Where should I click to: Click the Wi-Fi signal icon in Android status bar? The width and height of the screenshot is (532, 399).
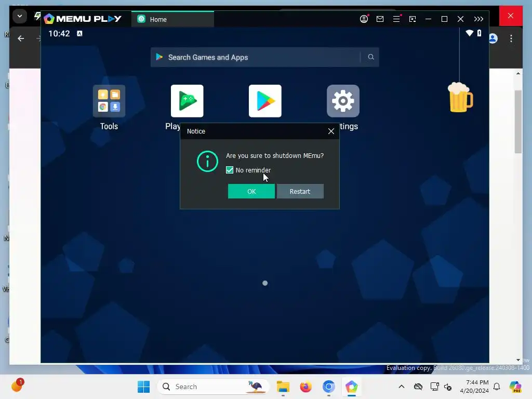(470, 33)
